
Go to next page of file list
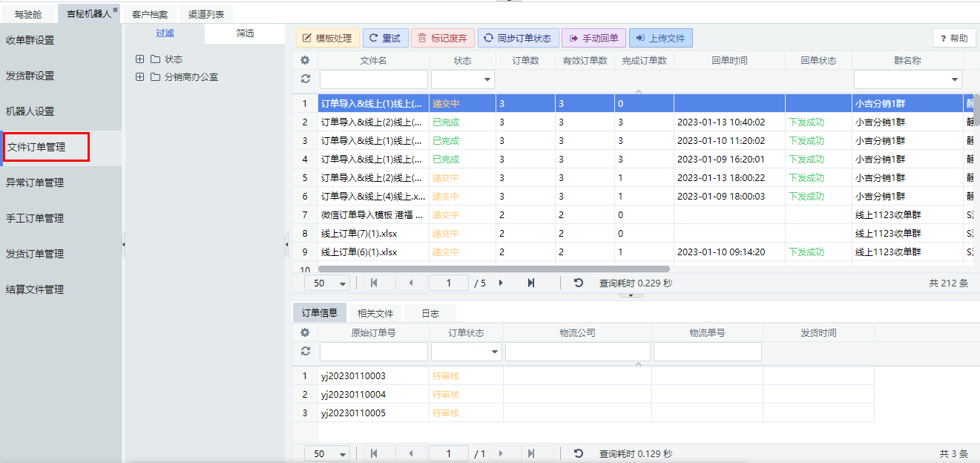501,283
